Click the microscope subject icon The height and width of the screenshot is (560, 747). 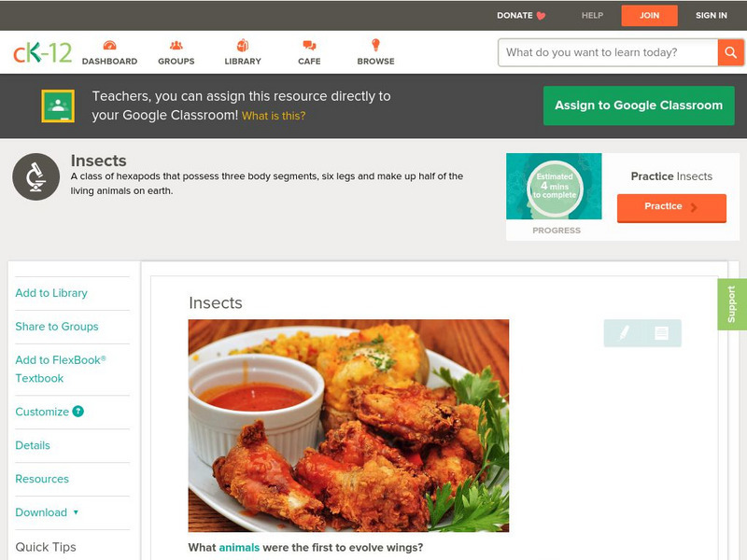click(36, 176)
